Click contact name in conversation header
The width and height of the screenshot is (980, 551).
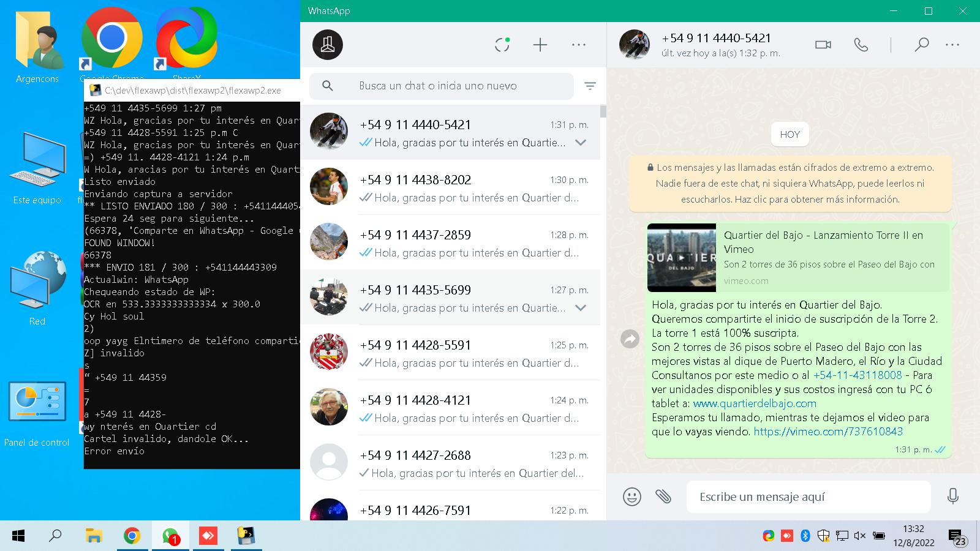[x=716, y=38]
